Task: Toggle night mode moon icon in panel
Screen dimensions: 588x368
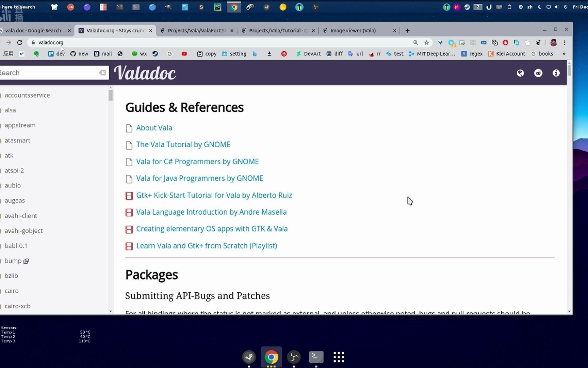Action: coord(540,7)
